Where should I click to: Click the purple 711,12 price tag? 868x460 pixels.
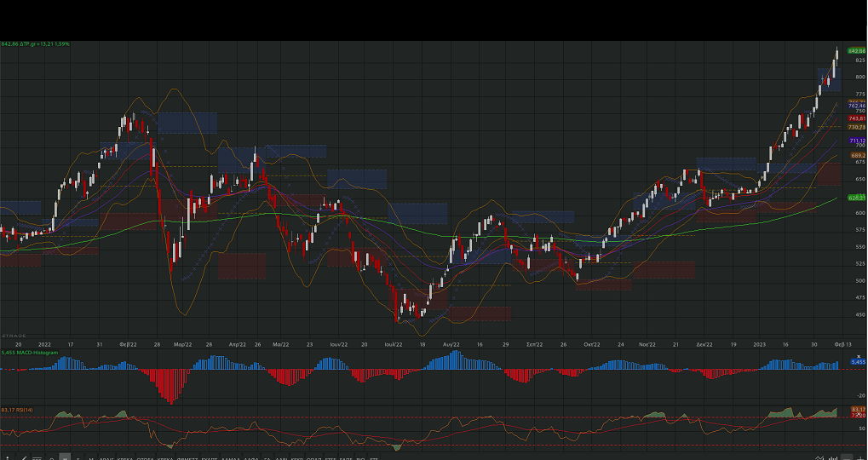click(858, 141)
